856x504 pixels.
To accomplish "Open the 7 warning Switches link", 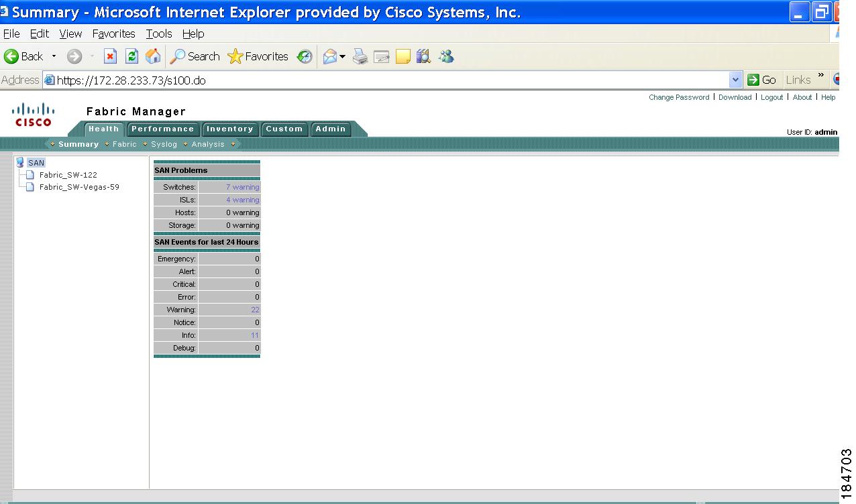I will [x=242, y=187].
